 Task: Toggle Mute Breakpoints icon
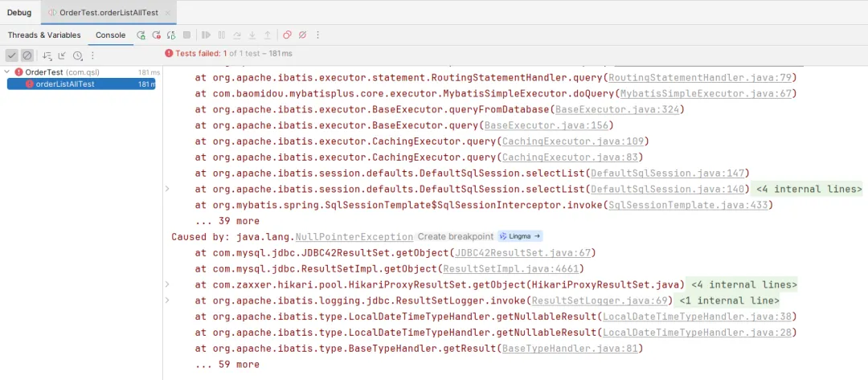302,35
